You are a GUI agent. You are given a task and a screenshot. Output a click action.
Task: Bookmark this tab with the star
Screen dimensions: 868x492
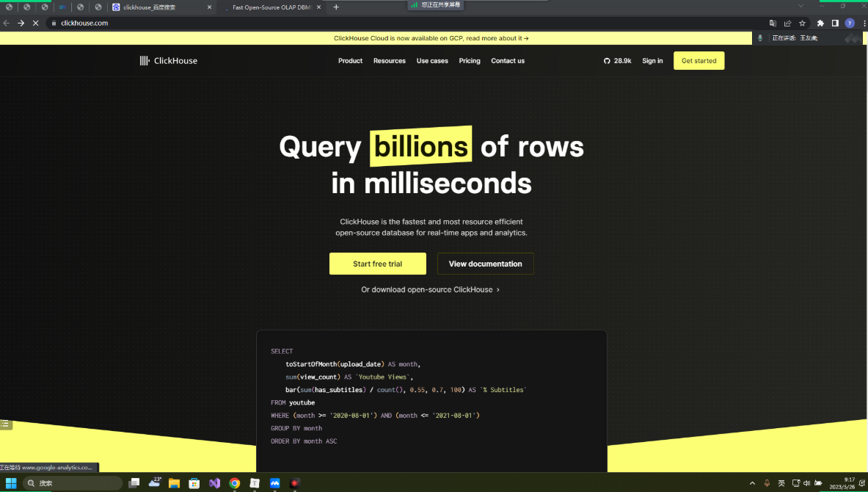[802, 23]
